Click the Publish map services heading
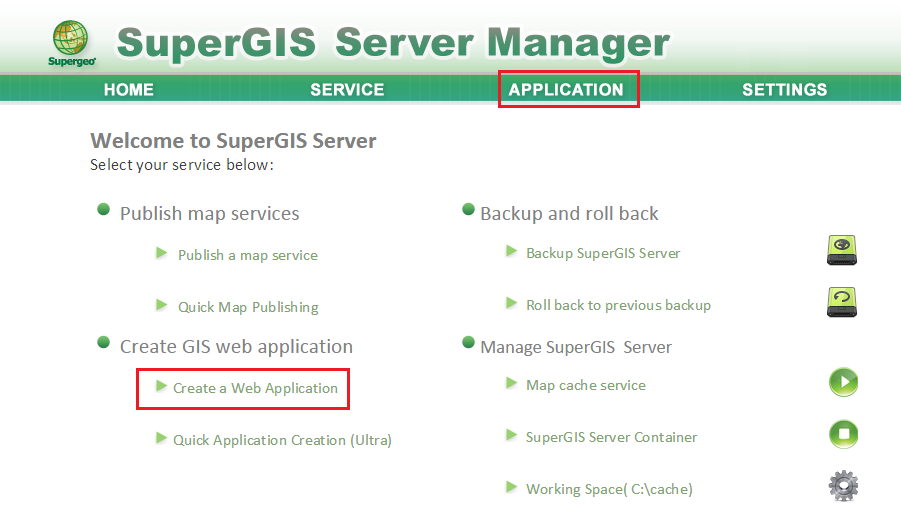Image resolution: width=901 pixels, height=527 pixels. point(209,214)
